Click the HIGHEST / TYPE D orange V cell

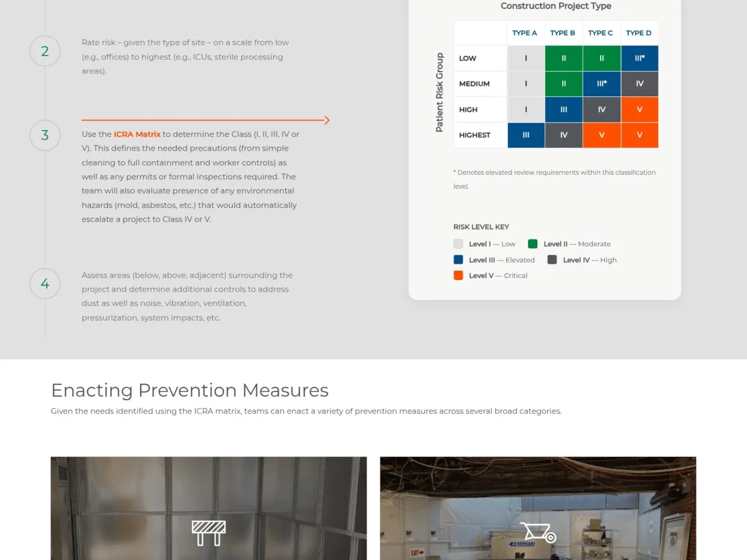[x=640, y=135]
